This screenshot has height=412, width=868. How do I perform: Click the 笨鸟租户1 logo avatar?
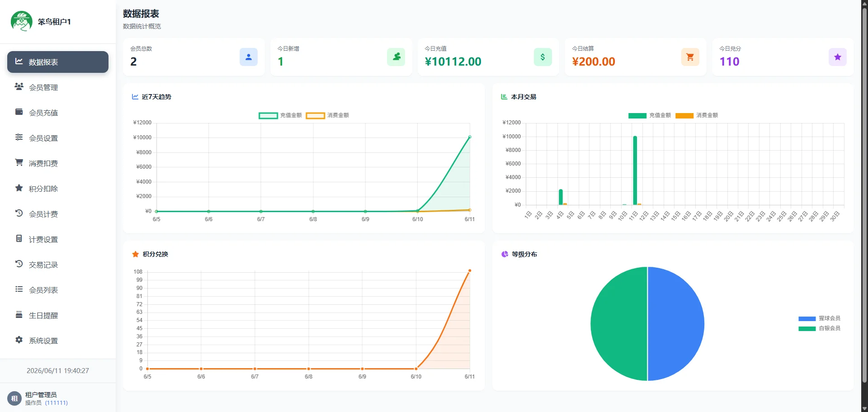[21, 21]
